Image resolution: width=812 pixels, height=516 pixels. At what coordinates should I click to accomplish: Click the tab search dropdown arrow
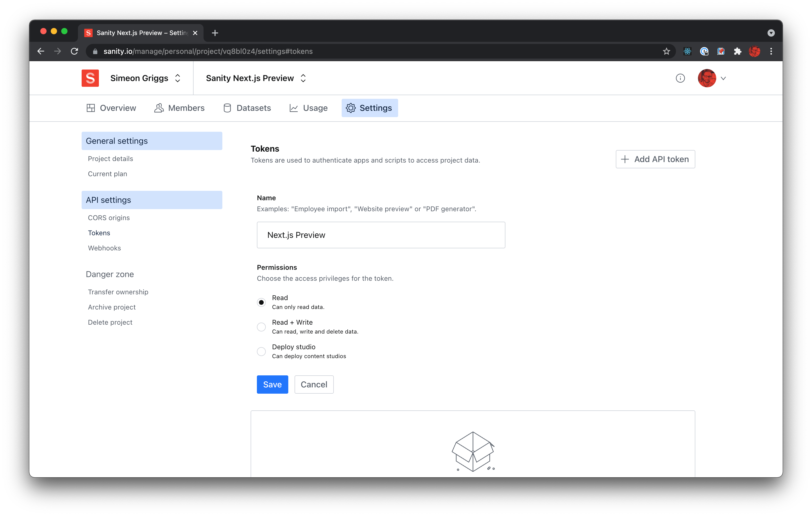(771, 33)
